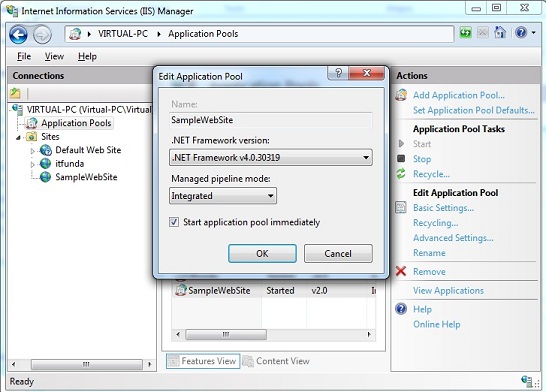Click arrow before VIRTUAL-PC in address bar
Screen dimensions: 546x392
coord(89,34)
